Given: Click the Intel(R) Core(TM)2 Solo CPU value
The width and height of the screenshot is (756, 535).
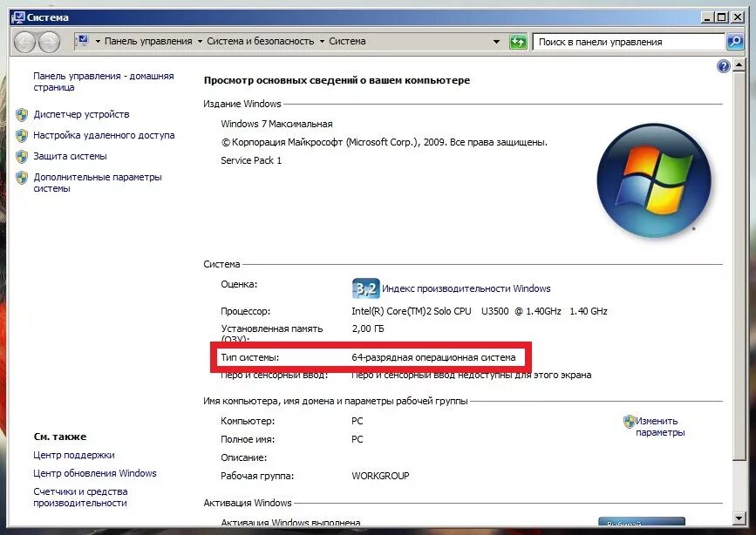Looking at the screenshot, I should click(480, 311).
